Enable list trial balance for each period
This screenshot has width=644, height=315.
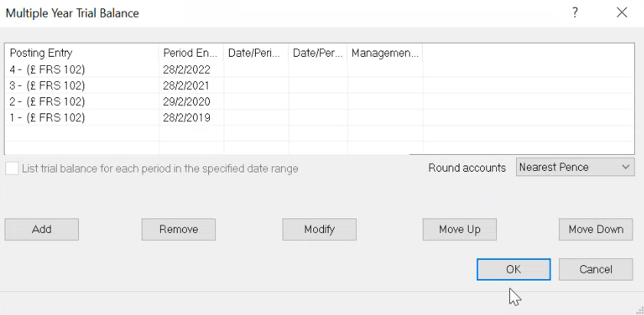coord(12,168)
